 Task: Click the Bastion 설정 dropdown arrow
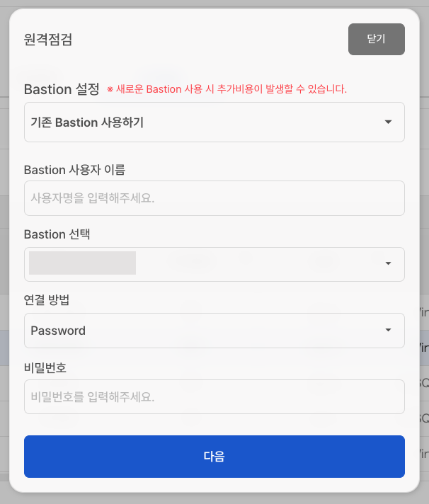388,122
